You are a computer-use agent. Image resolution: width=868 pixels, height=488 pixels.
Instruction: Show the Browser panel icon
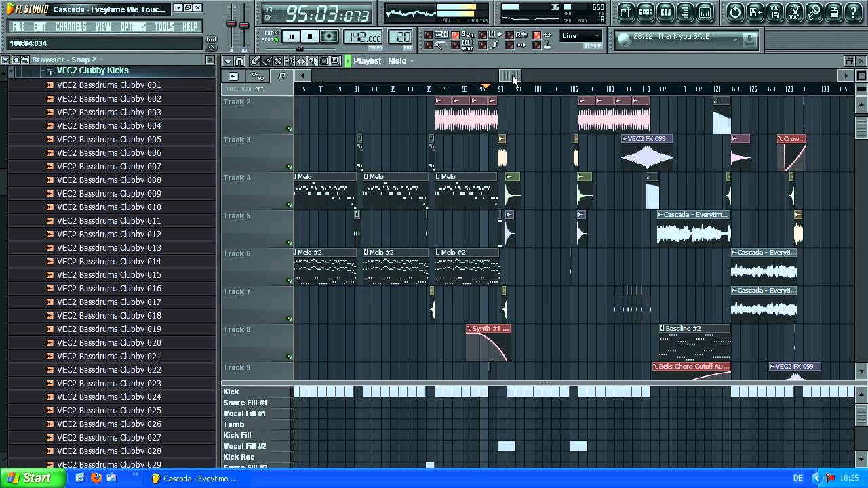click(685, 12)
